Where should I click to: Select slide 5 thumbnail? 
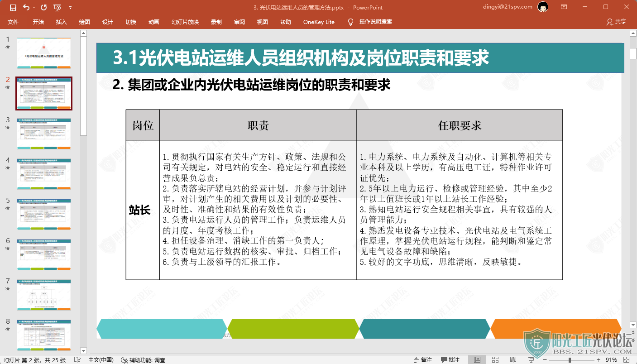point(44,214)
